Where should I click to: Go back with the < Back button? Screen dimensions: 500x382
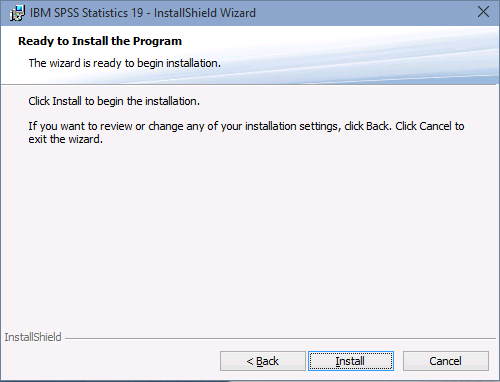263,361
